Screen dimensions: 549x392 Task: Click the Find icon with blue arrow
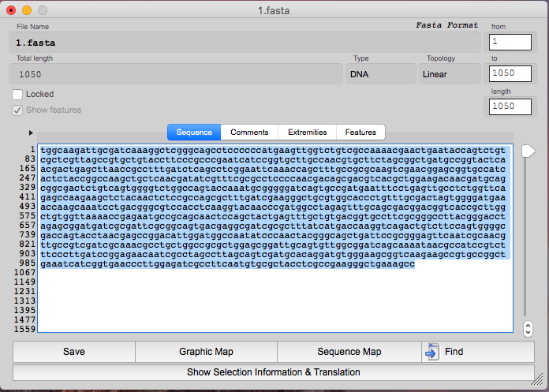[432, 352]
